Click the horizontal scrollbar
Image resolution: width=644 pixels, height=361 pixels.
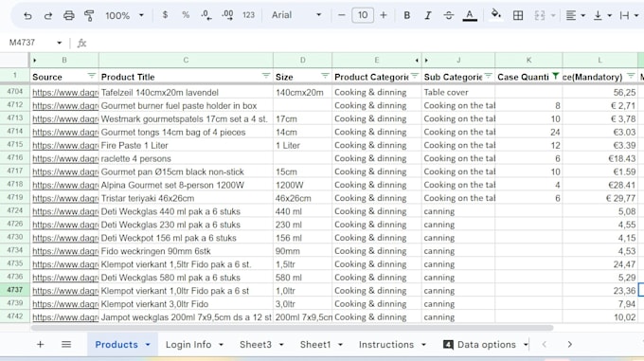[292, 328]
